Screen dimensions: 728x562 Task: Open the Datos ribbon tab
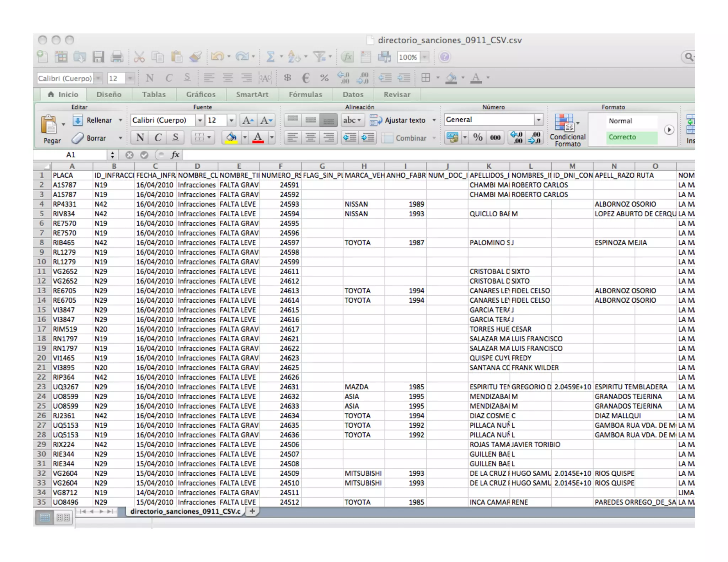[x=353, y=94]
